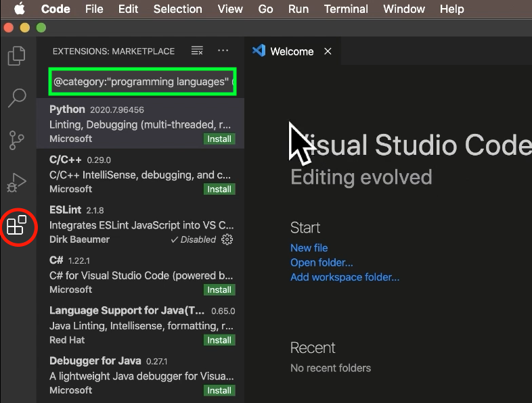Click the extensions search input field
The image size is (532, 403).
(x=143, y=82)
